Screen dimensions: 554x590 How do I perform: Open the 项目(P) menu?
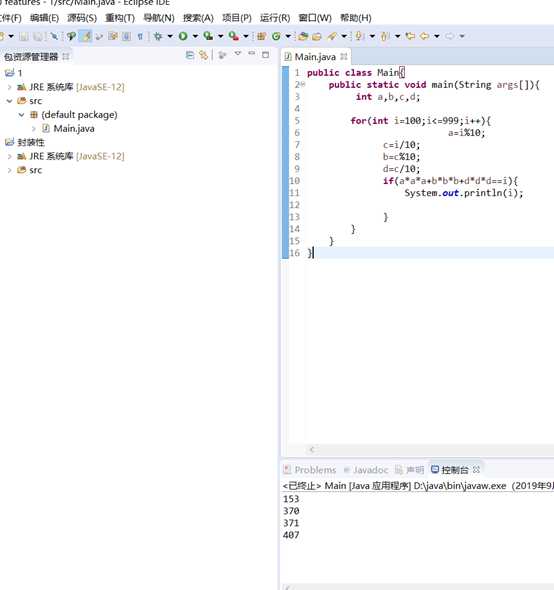[x=237, y=18]
